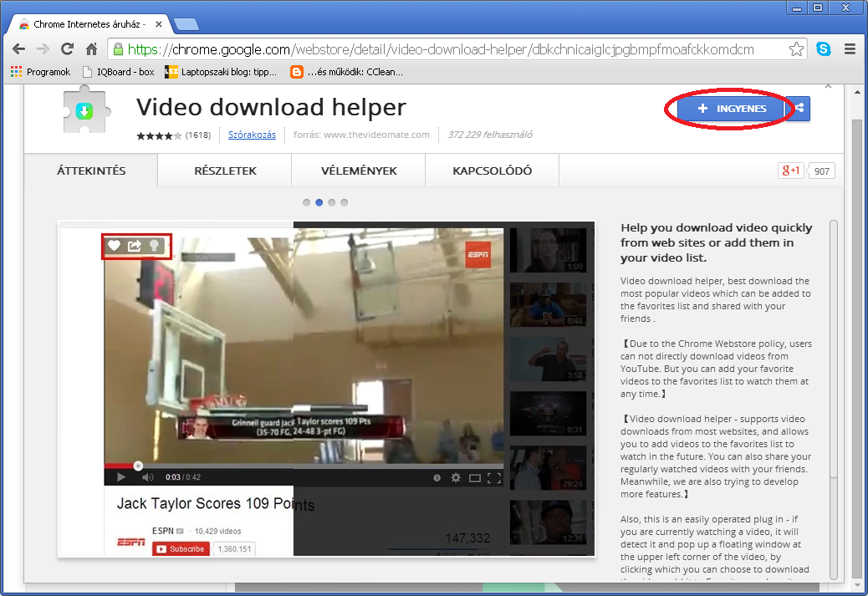This screenshot has width=868, height=596.
Task: Click the video volume speaker icon
Action: [x=147, y=477]
